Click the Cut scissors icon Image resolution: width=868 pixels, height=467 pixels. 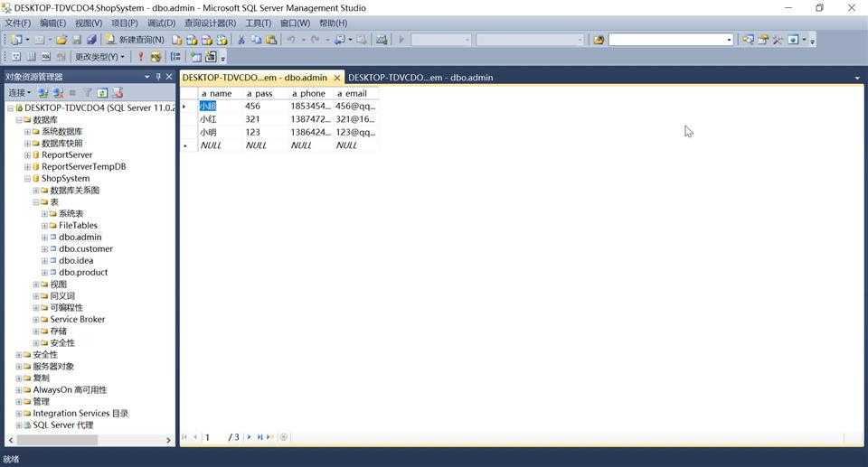(241, 40)
